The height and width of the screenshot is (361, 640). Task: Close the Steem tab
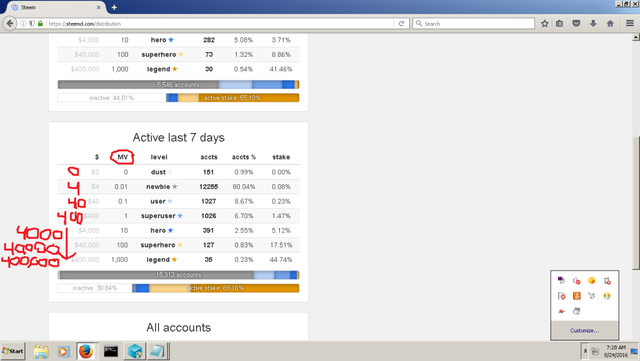click(98, 7)
